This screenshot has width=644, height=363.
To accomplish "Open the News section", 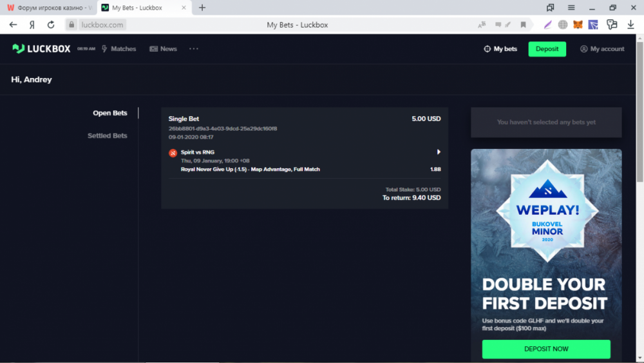I will point(163,48).
